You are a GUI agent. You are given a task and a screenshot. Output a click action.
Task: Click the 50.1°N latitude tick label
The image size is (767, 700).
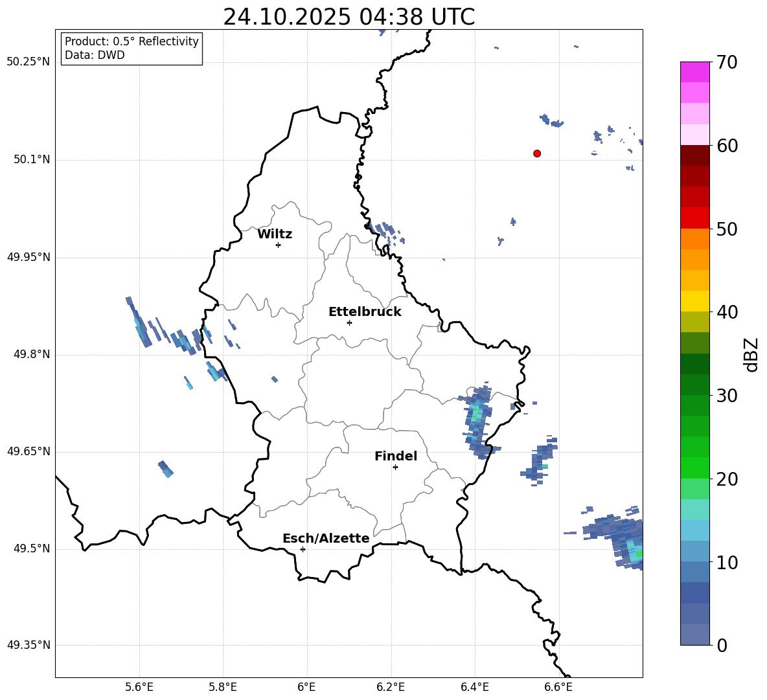click(x=32, y=160)
